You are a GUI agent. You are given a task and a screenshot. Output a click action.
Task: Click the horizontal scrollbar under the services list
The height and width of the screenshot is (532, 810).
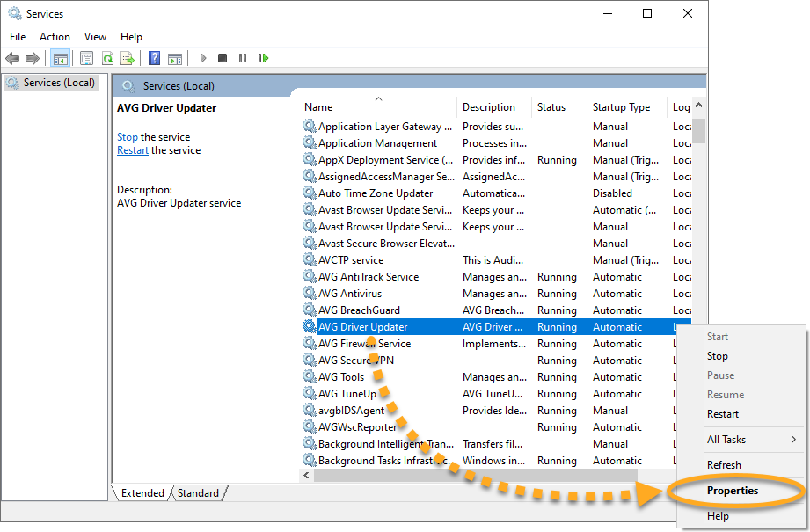coord(475,475)
